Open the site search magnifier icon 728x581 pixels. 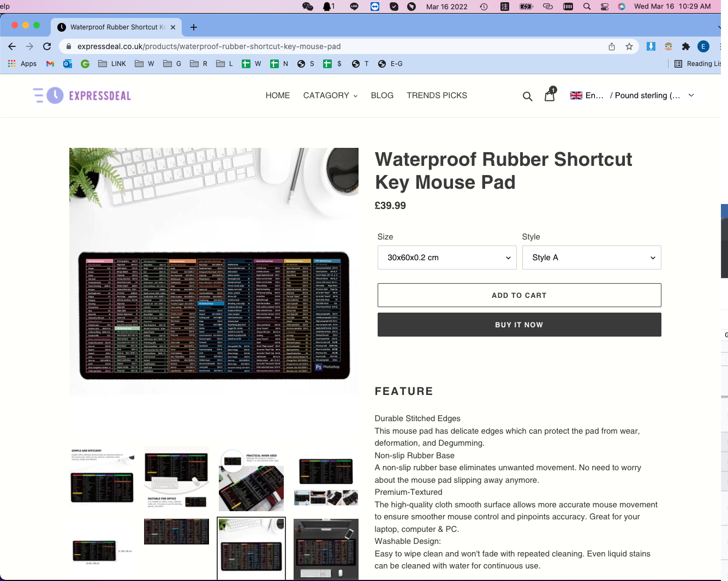tap(527, 96)
